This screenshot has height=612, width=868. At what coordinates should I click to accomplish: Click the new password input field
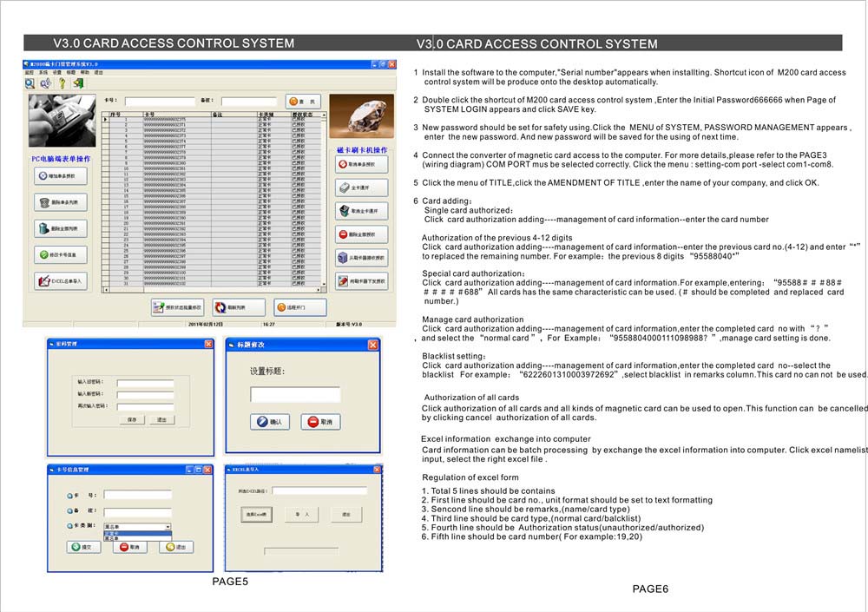145,395
